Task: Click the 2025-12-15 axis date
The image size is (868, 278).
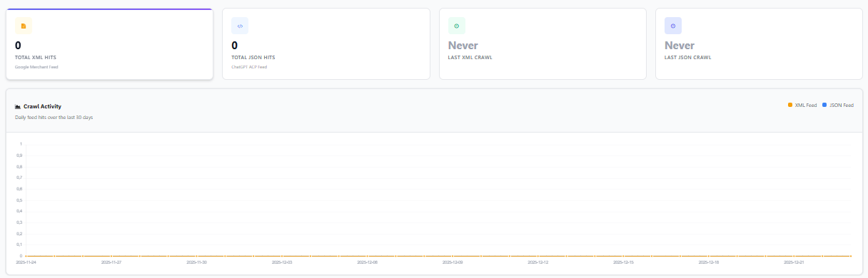Action: tap(623, 262)
